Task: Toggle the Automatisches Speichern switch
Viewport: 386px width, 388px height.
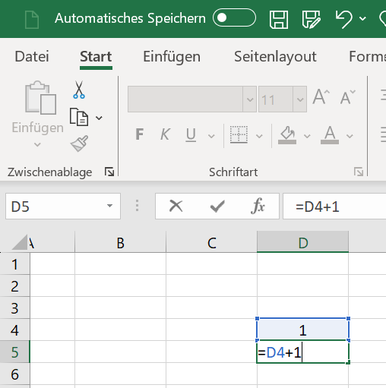Action: [x=234, y=18]
